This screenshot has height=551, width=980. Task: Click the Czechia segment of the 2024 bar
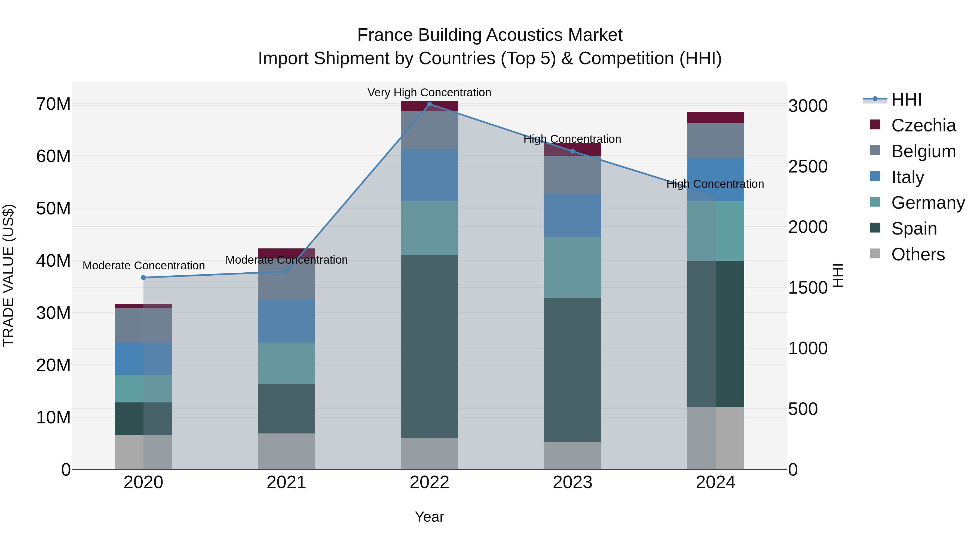tap(716, 118)
